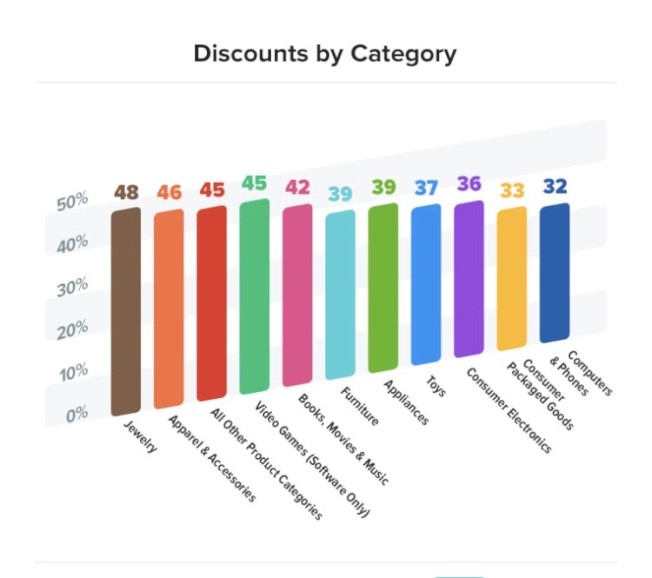Click the "Discounts by Category" chart title
652x578 pixels.
[x=325, y=53]
